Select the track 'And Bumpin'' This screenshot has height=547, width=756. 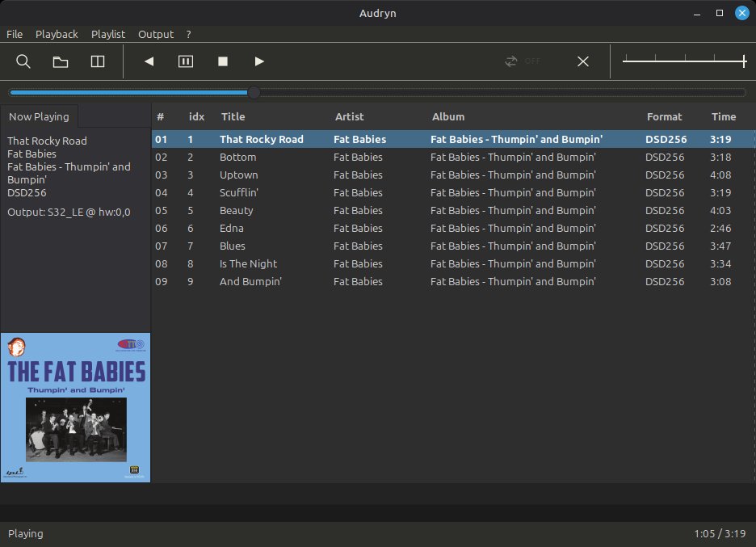[453, 282]
